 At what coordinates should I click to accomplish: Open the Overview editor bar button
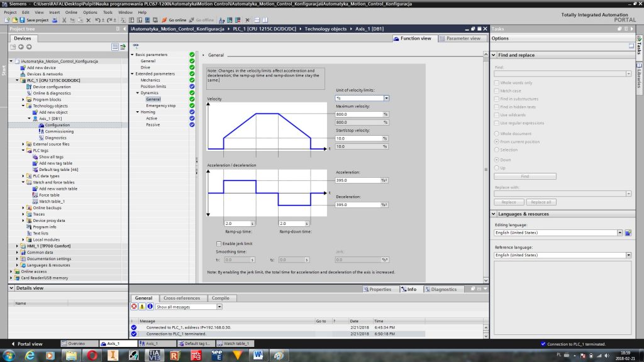pos(79,344)
